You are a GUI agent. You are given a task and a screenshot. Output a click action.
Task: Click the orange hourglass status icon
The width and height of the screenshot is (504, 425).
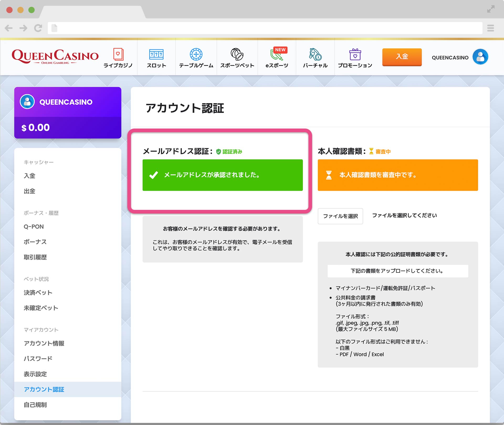[371, 151]
